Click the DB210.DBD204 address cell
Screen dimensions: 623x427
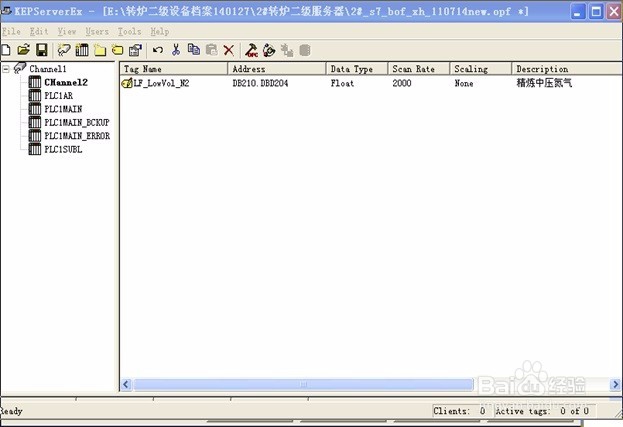coord(260,83)
